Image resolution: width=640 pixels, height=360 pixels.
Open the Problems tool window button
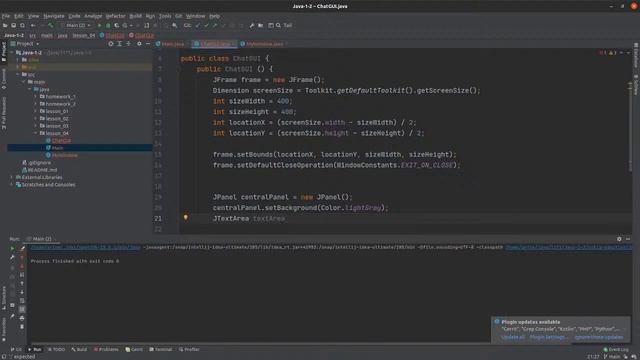(x=106, y=349)
